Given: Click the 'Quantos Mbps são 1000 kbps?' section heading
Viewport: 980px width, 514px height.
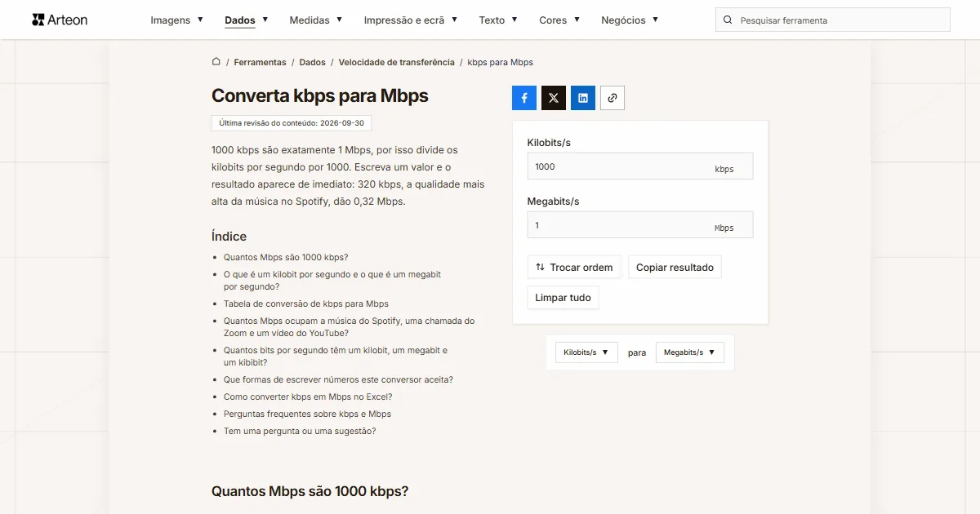Looking at the screenshot, I should tap(310, 491).
